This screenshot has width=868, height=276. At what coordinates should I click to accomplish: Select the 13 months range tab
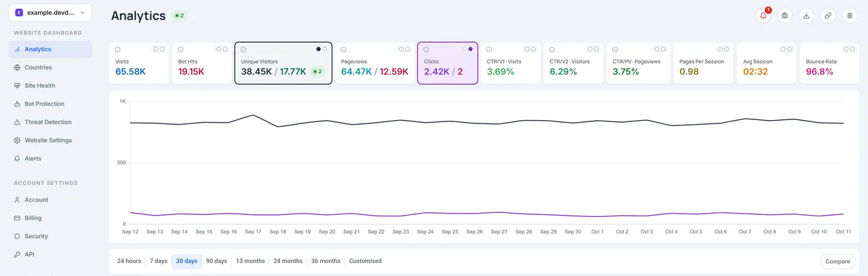click(x=250, y=261)
